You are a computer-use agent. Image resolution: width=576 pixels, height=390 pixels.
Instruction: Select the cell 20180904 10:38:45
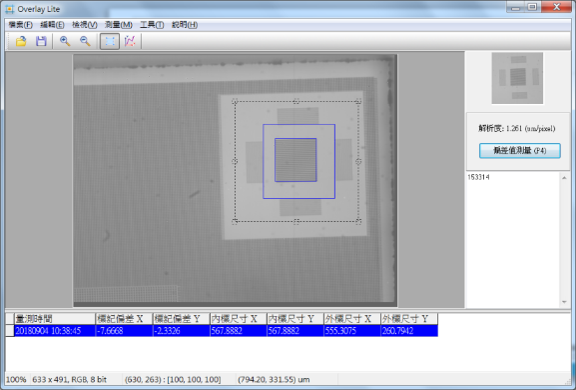tap(55, 331)
